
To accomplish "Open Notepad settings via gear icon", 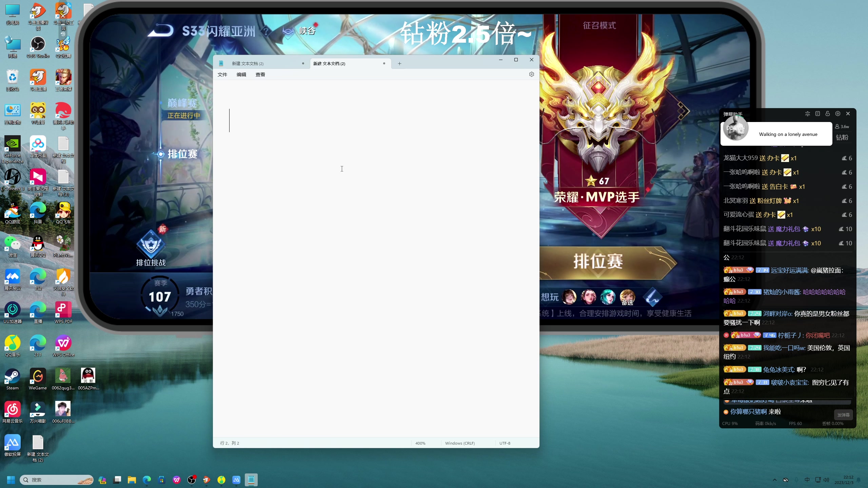I will 531,74.
